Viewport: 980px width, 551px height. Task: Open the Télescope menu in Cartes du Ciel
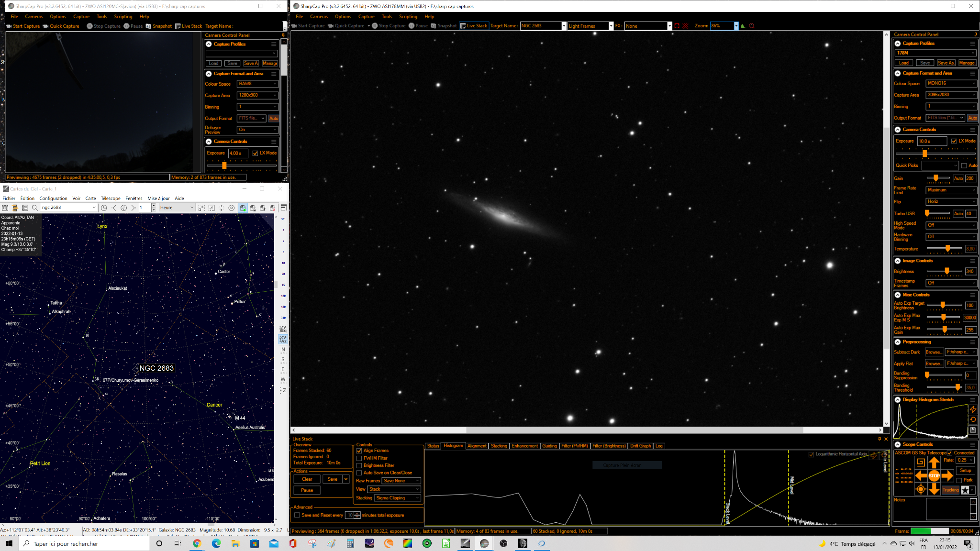click(111, 198)
